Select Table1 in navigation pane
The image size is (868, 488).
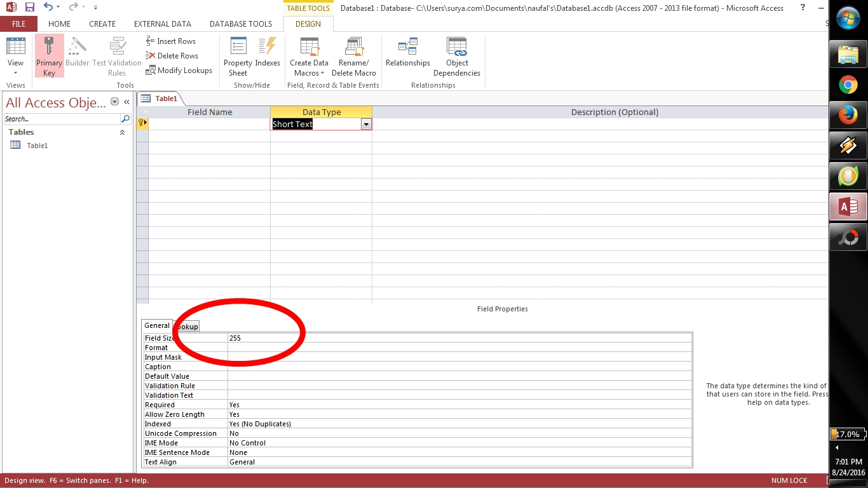[x=37, y=146]
